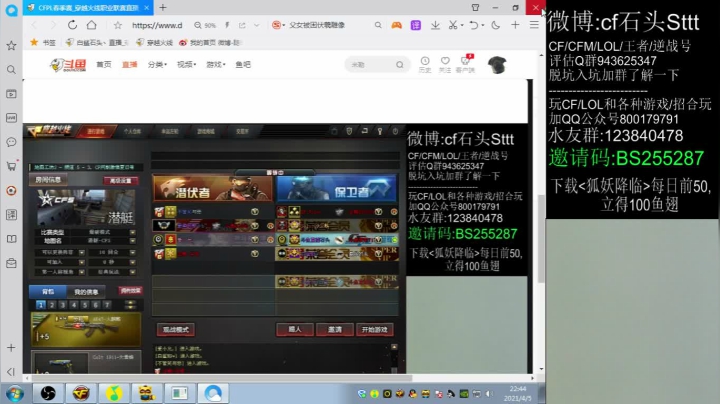
Task: Open the chat bubble sidebar icon
Action: (x=11, y=142)
